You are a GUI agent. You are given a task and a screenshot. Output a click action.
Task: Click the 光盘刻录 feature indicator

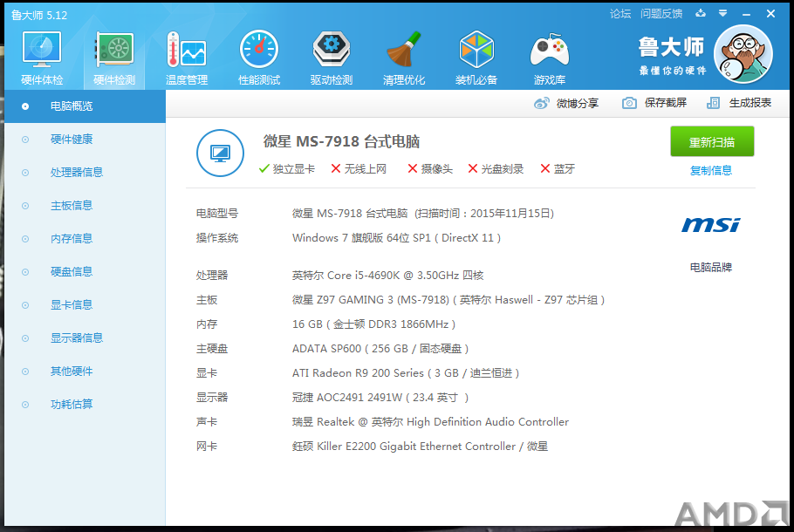click(496, 169)
